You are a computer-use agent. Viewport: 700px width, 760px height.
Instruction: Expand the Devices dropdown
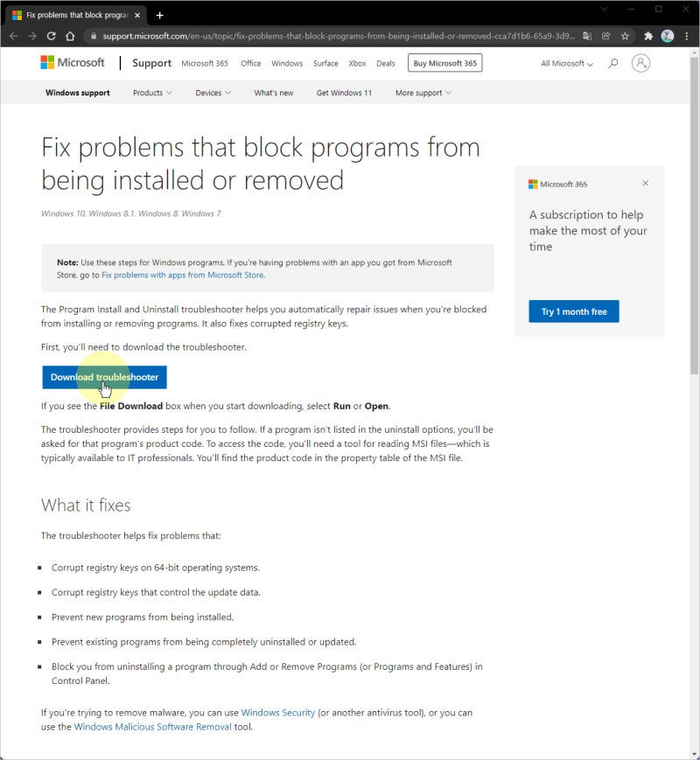tap(213, 93)
